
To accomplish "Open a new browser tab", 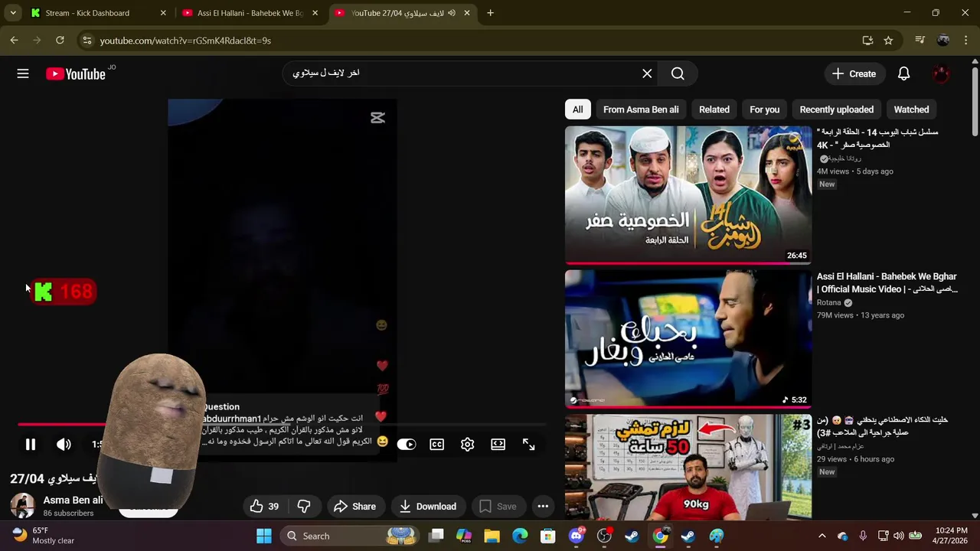I will click(490, 13).
